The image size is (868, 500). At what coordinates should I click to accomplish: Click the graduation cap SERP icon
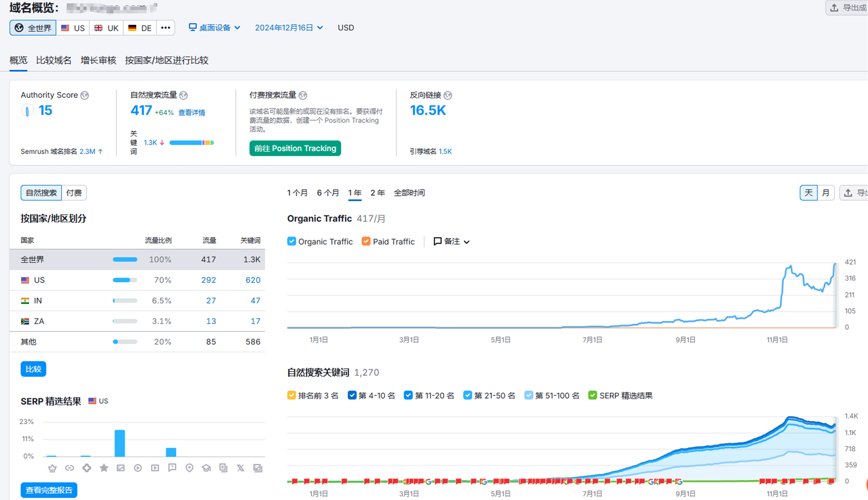[206, 468]
